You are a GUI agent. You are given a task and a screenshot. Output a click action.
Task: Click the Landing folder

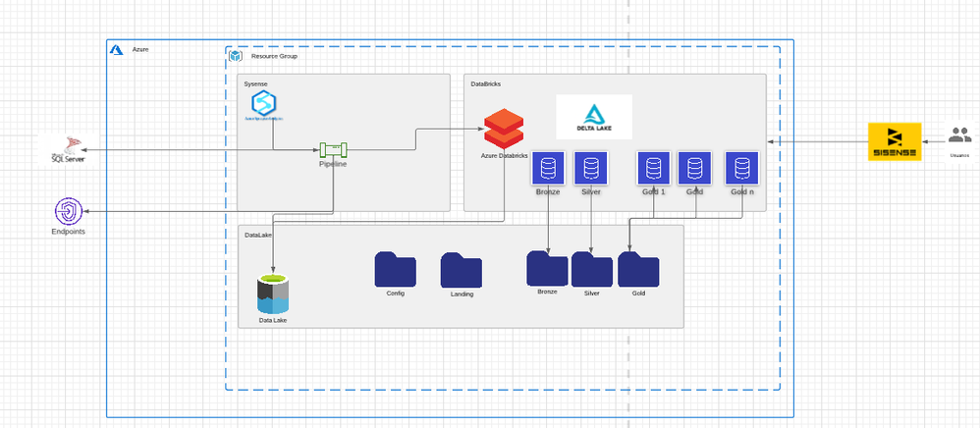[462, 271]
